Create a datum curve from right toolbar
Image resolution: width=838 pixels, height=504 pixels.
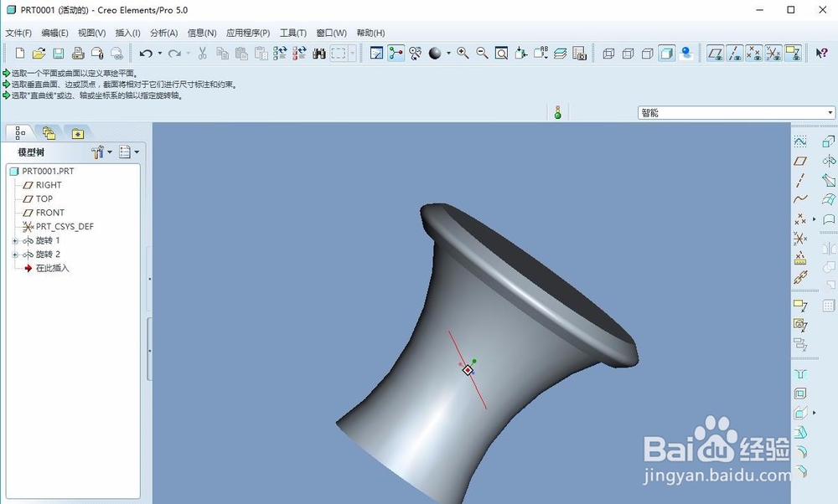coord(800,199)
